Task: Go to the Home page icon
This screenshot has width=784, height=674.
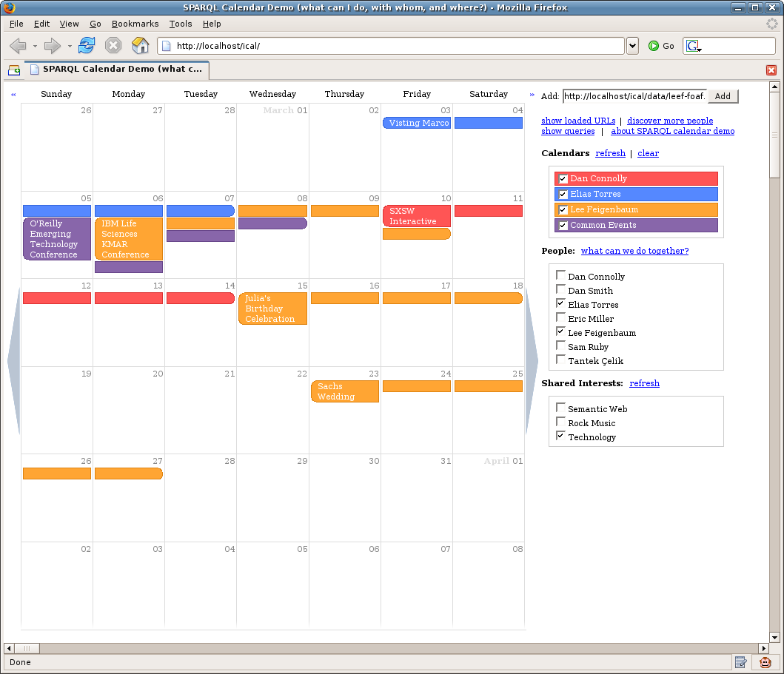Action: [140, 46]
